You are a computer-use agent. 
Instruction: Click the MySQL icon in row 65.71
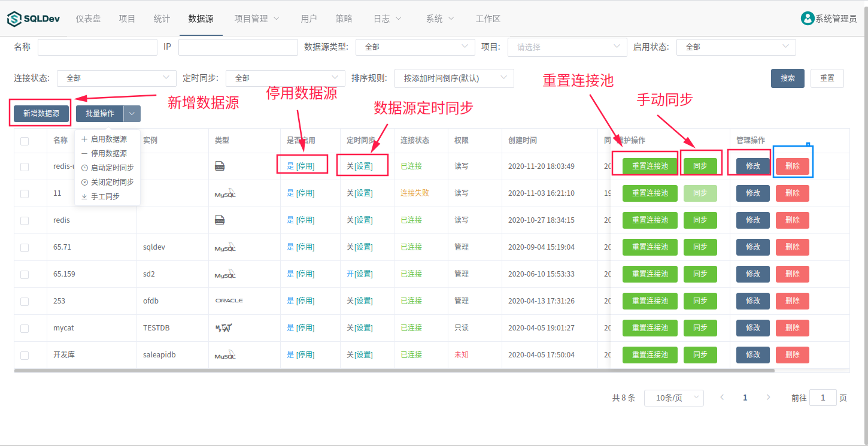(225, 247)
